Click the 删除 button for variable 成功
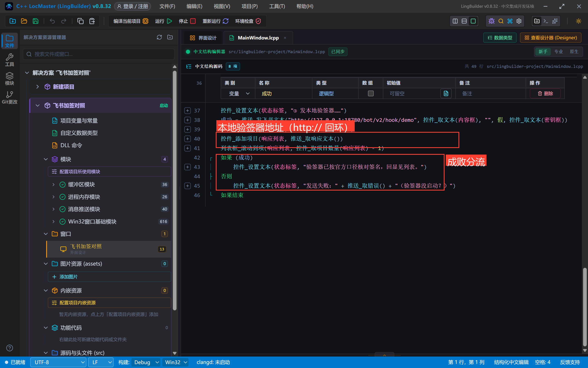 point(545,93)
